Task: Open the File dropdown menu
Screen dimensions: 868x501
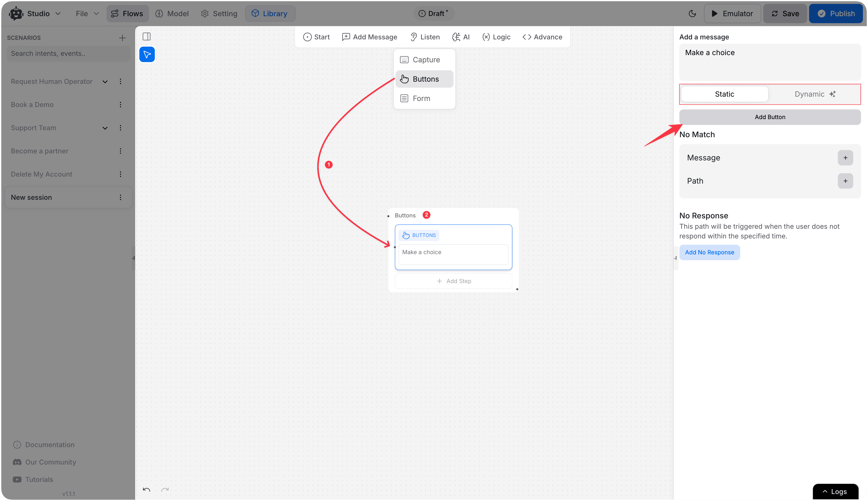Action: [x=87, y=14]
